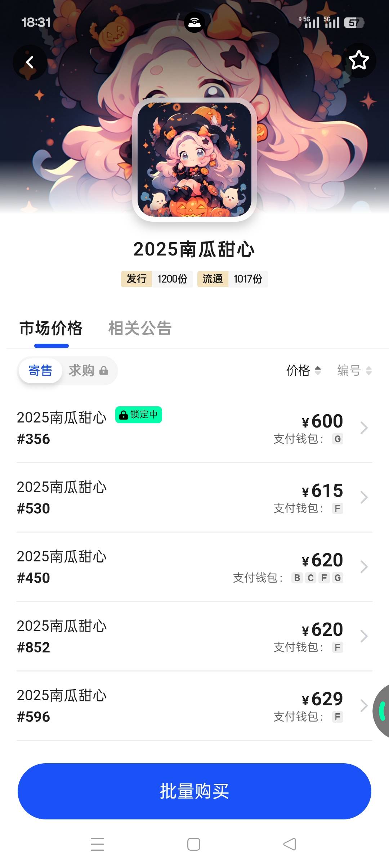
Task: Select the 市场价格 tab
Action: 51,328
